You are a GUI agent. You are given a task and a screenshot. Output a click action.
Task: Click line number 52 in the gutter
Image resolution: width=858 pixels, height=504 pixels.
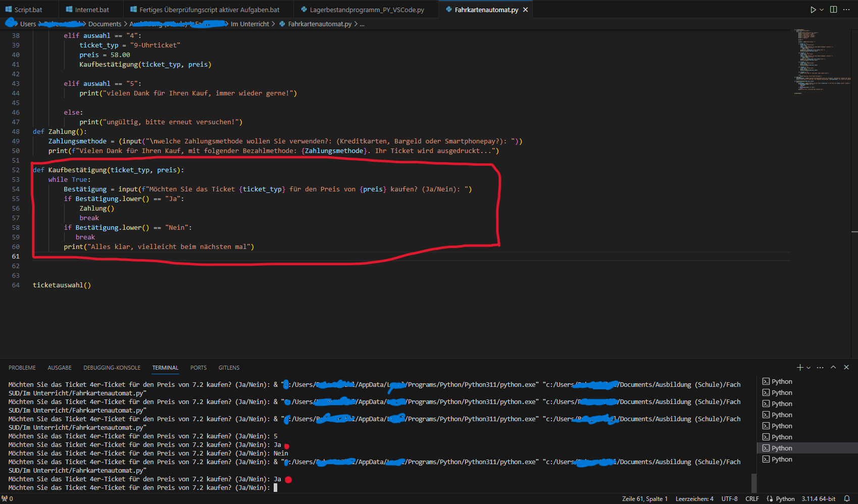(16, 170)
